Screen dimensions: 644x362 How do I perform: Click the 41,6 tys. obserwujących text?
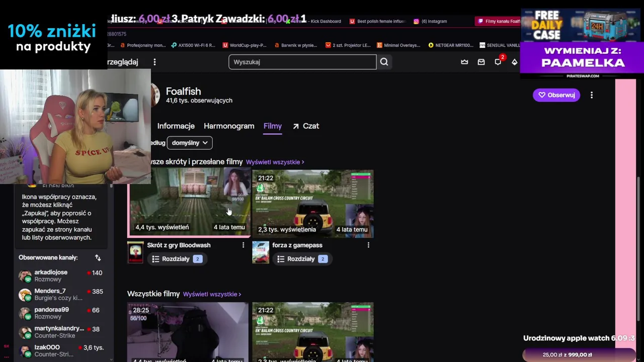tap(199, 101)
